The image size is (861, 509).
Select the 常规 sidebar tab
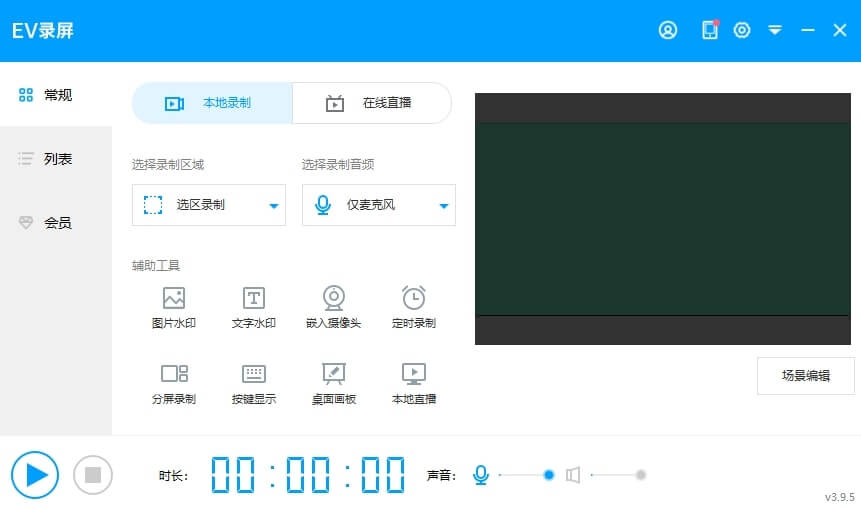[55, 94]
